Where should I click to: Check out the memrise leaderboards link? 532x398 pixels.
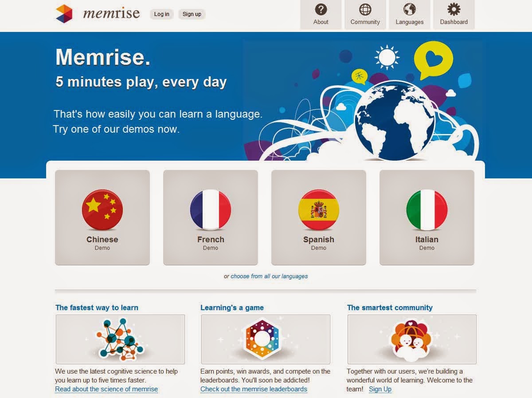coord(254,389)
